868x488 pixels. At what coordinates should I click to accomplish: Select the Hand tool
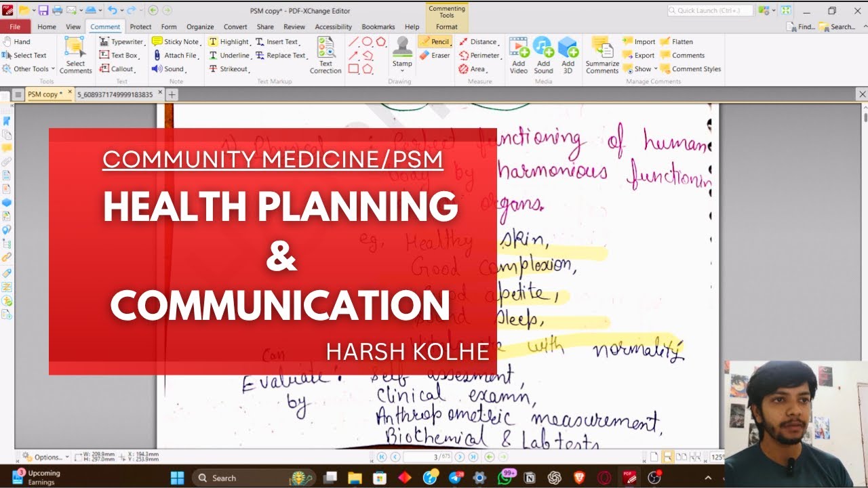(17, 41)
